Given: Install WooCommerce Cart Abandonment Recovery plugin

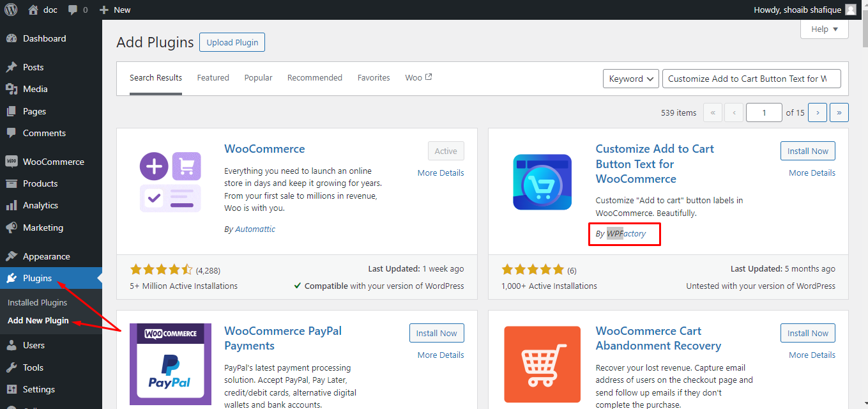Looking at the screenshot, I should point(808,333).
